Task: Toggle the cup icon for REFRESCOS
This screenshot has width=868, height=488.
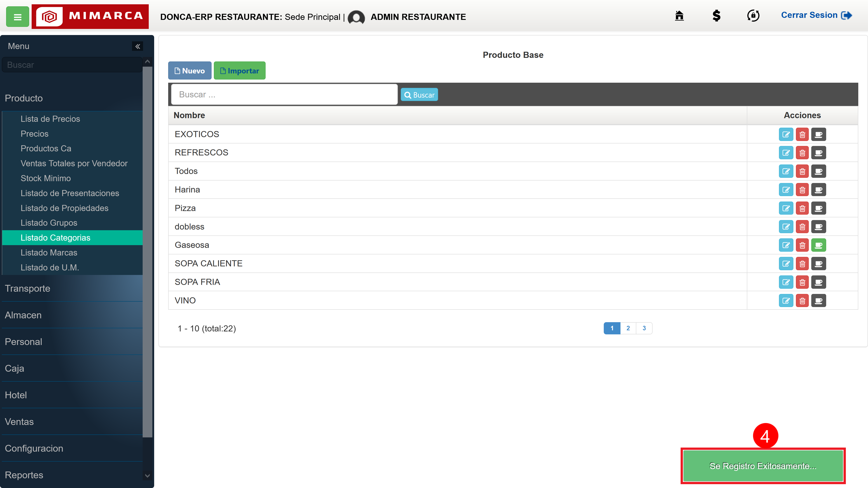Action: pyautogui.click(x=818, y=153)
